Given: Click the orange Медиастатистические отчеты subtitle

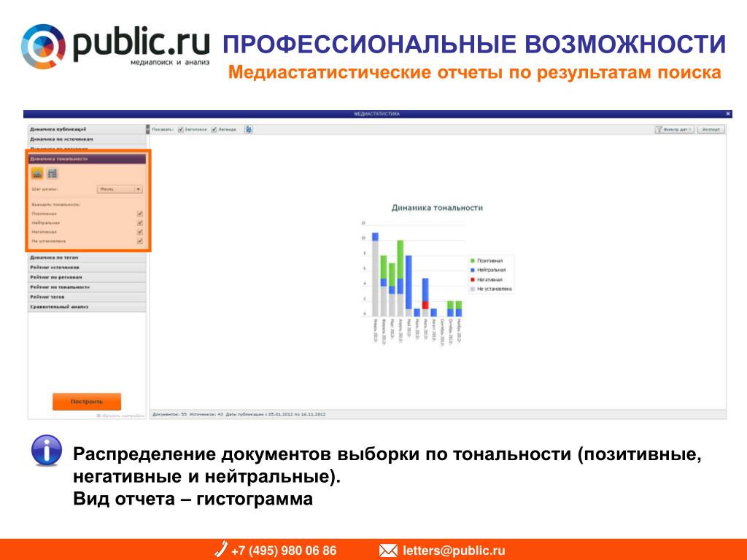Looking at the screenshot, I should coord(474,72).
